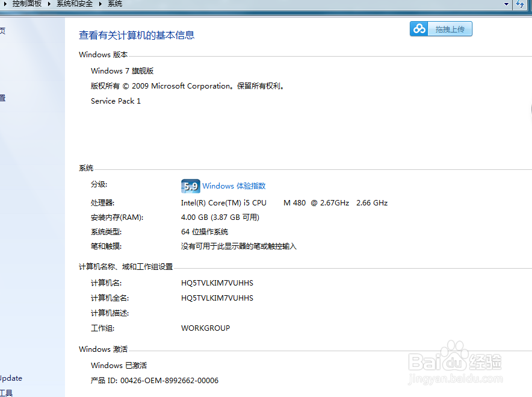Click the 计算机描述 label
Image resolution: width=532 pixels, height=397 pixels.
click(110, 313)
